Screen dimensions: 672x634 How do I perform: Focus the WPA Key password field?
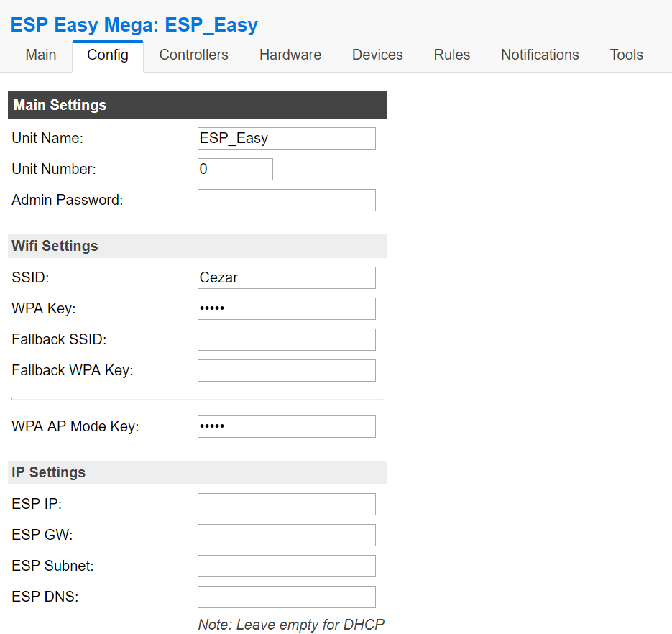coord(286,308)
